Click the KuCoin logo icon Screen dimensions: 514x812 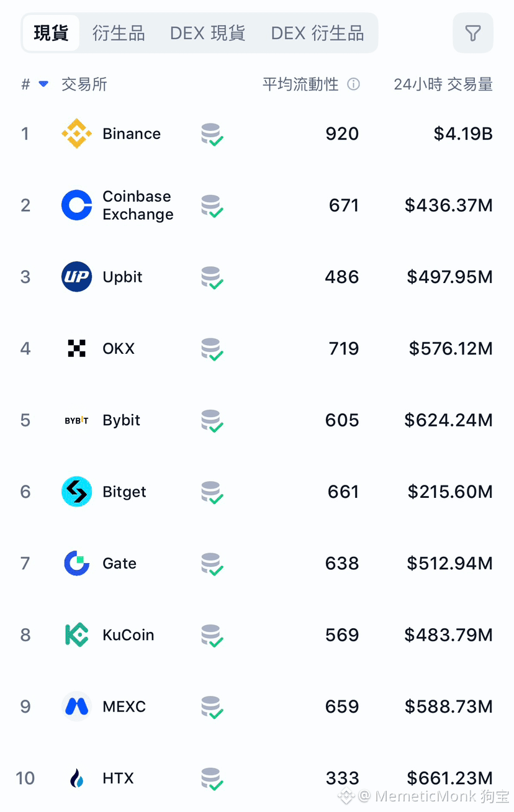[77, 635]
